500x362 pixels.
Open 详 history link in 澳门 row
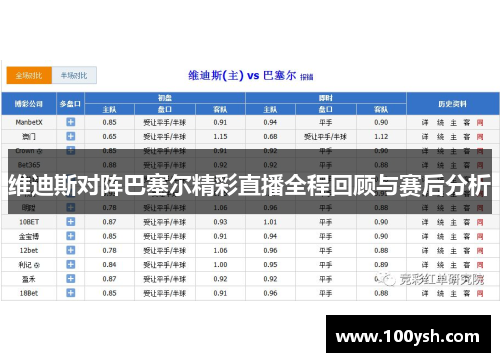coord(425,137)
